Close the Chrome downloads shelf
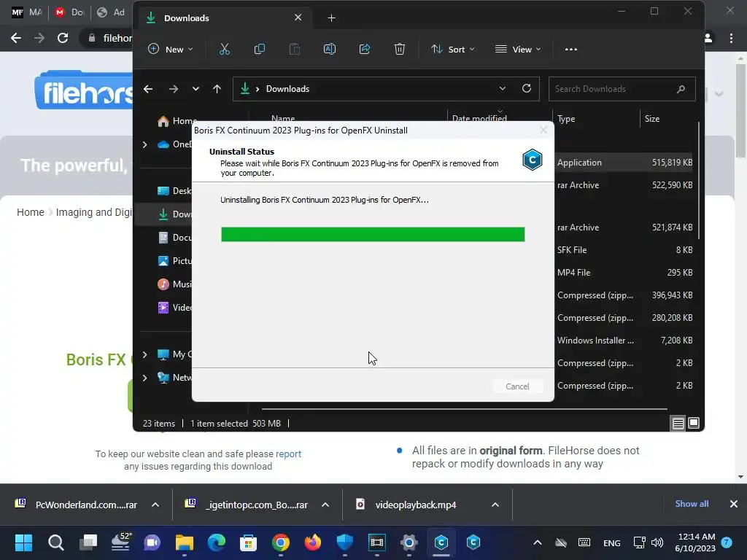 tap(734, 504)
